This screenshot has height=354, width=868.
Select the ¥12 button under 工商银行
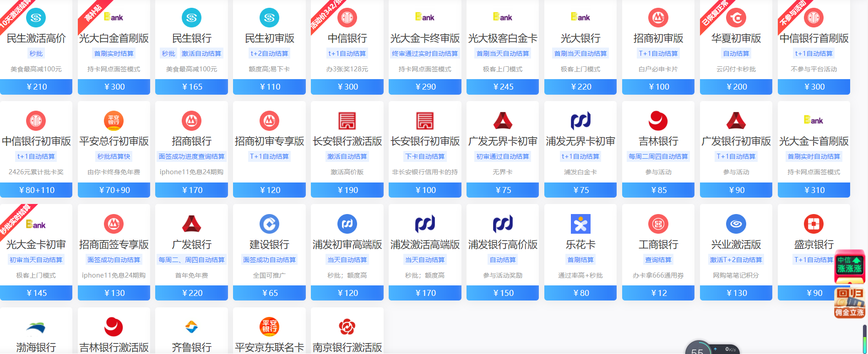click(658, 293)
